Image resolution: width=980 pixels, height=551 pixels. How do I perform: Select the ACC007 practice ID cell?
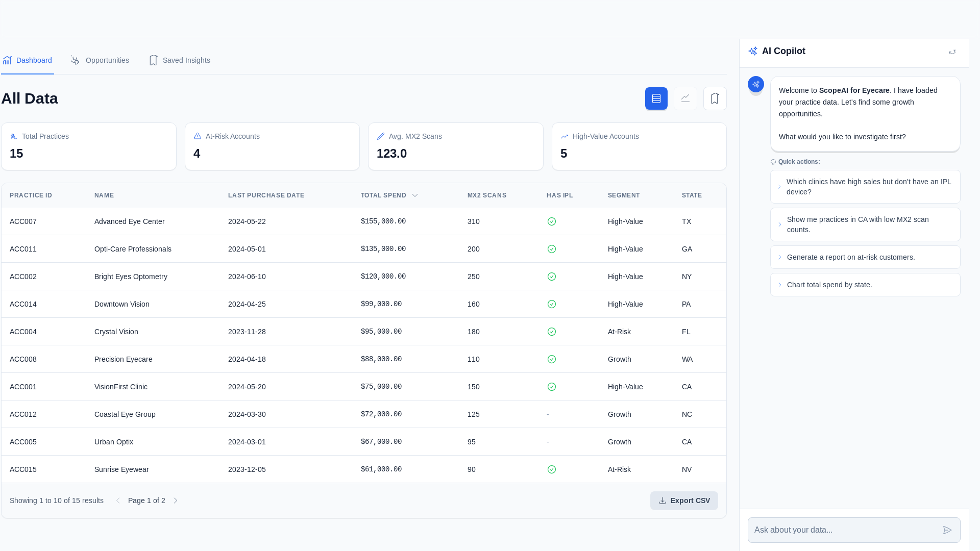click(x=23, y=221)
